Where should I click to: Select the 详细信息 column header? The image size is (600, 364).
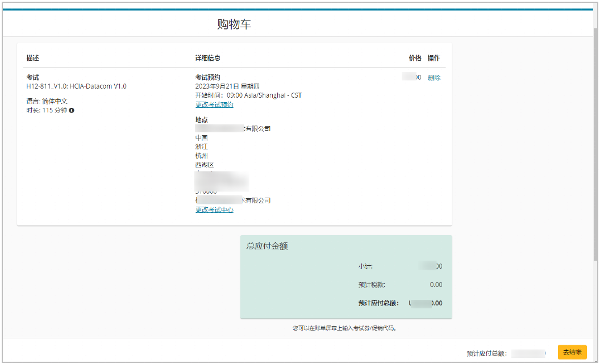pyautogui.click(x=208, y=58)
